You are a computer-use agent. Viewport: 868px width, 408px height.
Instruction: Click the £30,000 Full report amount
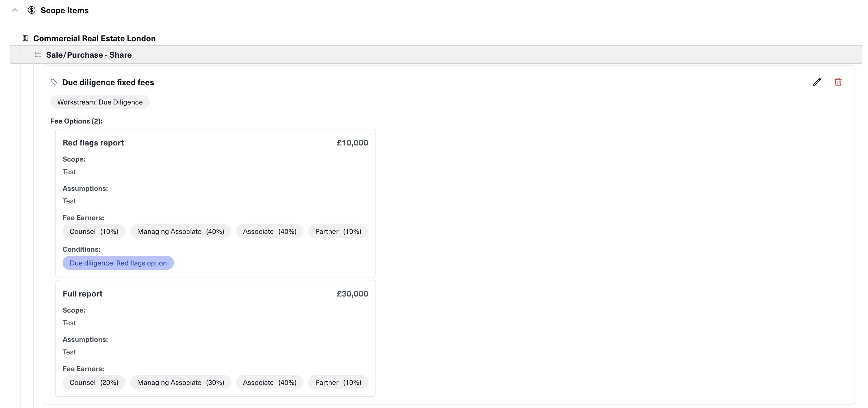pos(352,294)
